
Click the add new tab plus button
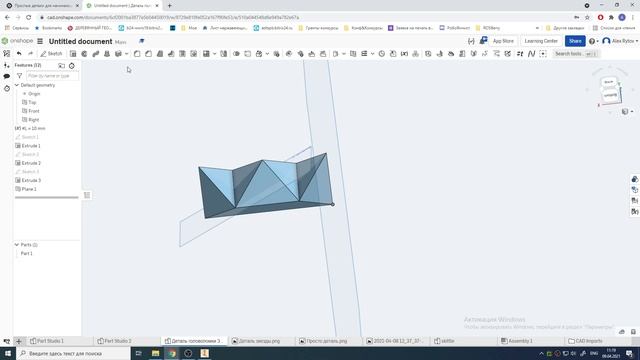[x=19, y=341]
